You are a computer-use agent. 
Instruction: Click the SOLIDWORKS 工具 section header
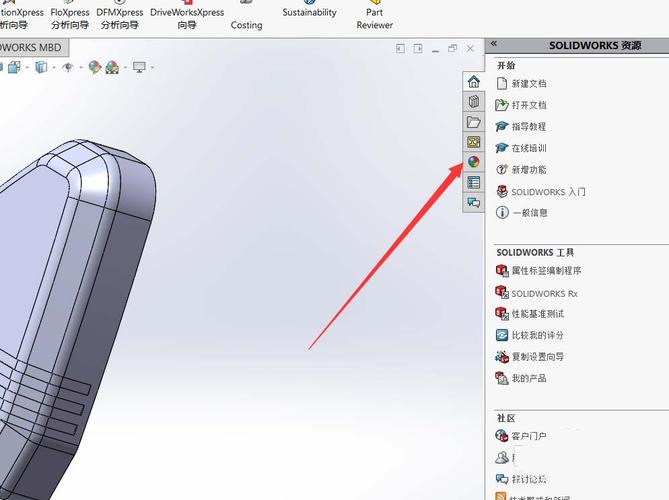pos(535,253)
